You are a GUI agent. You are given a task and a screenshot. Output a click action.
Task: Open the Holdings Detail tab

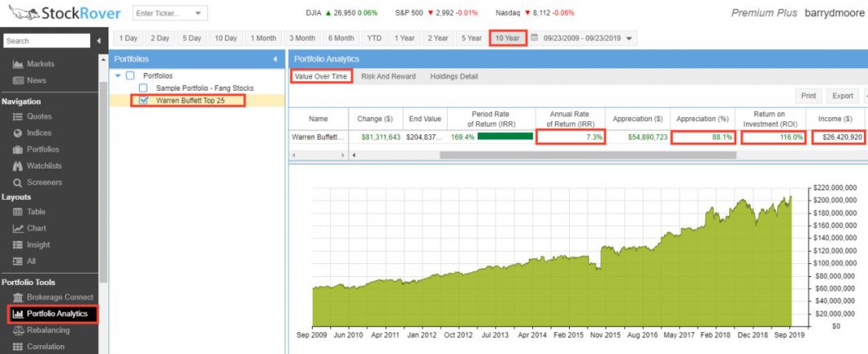click(x=454, y=76)
